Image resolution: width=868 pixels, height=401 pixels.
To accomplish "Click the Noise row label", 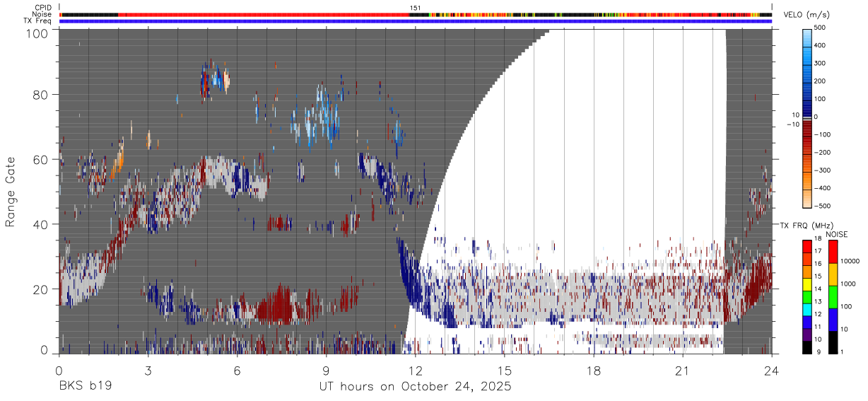I will click(x=42, y=14).
